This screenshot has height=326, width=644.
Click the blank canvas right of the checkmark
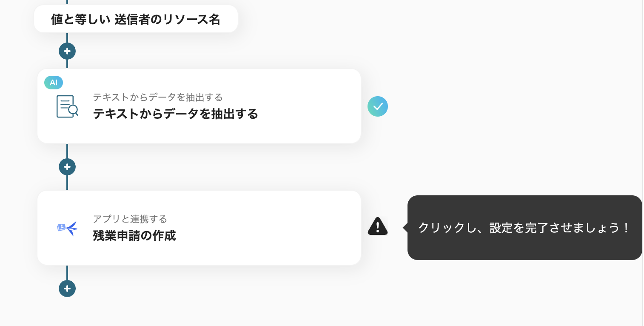[x=489, y=106]
